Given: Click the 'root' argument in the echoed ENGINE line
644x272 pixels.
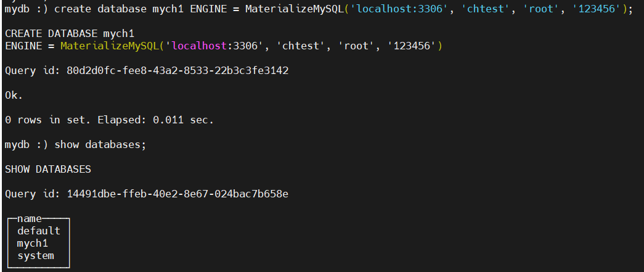Looking at the screenshot, I should (356, 46).
